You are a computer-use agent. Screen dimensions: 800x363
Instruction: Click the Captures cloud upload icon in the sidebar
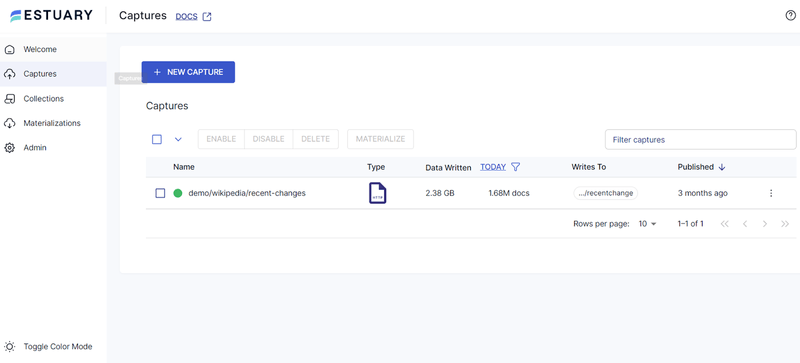9,74
